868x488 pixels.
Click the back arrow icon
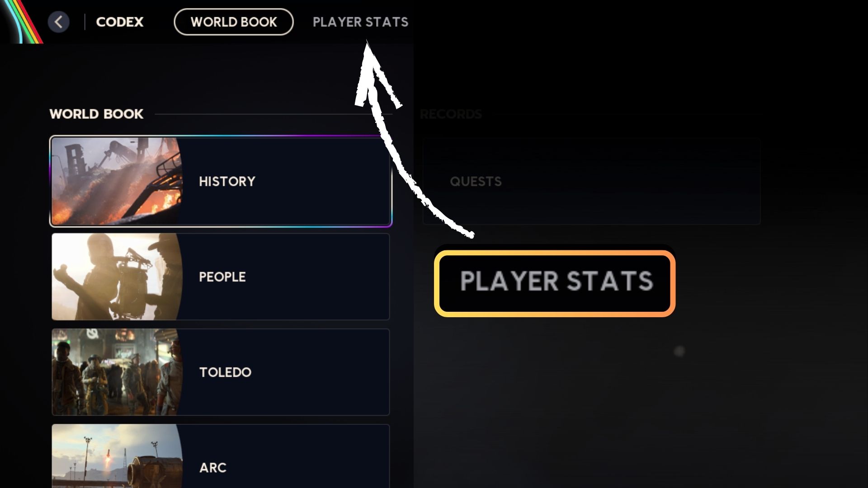(x=59, y=22)
